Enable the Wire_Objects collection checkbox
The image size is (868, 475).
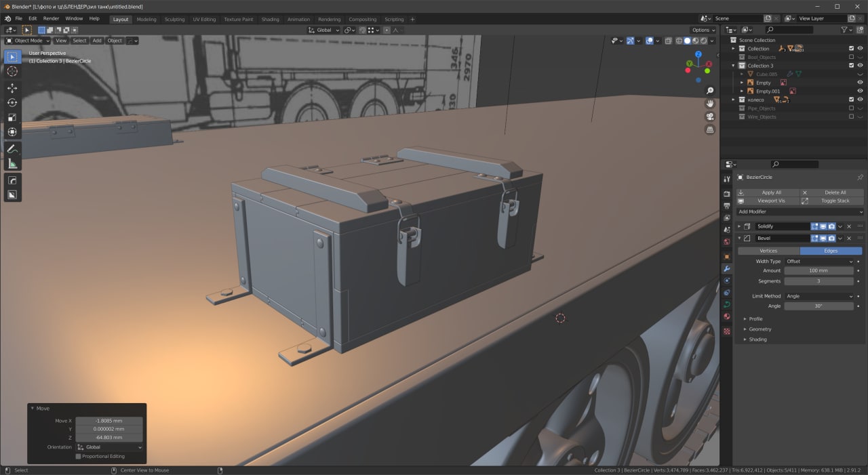tap(852, 117)
